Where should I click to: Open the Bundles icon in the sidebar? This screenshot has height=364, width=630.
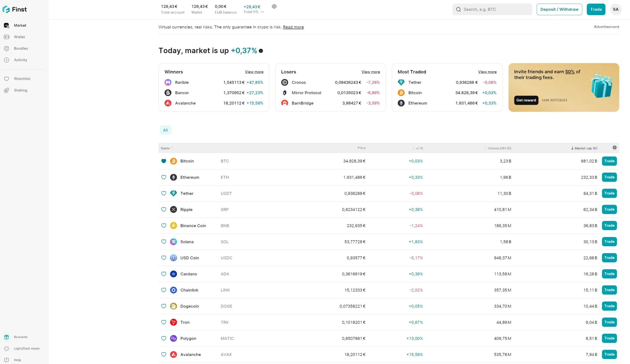[x=6, y=48]
